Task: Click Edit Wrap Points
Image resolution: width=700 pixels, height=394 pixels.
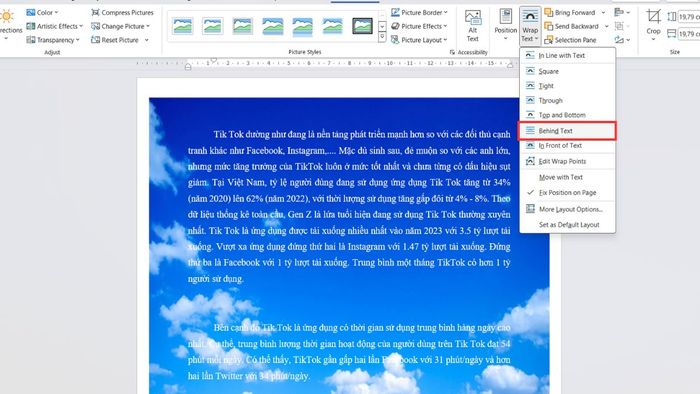Action: coord(567,161)
